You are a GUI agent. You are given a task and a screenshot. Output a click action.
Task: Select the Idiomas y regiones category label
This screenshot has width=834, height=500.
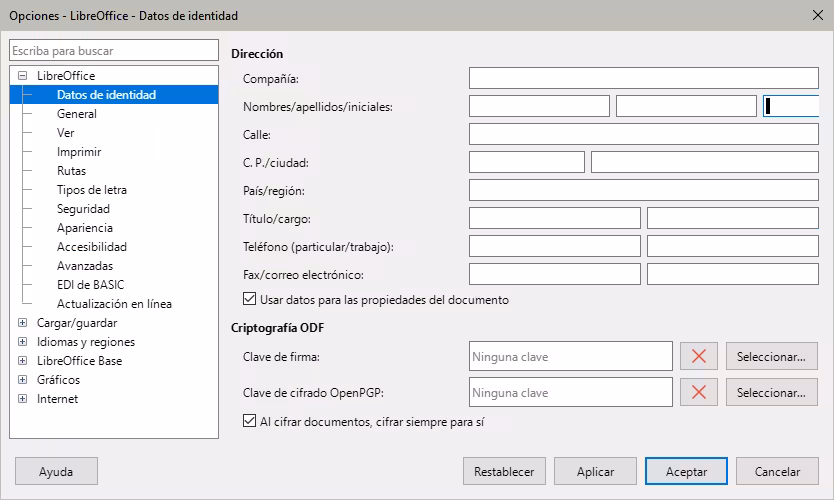click(x=86, y=342)
